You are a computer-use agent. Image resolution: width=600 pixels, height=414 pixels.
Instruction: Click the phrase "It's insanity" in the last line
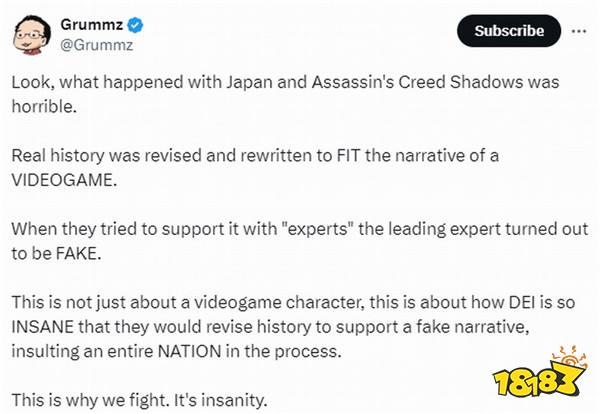pyautogui.click(x=220, y=400)
